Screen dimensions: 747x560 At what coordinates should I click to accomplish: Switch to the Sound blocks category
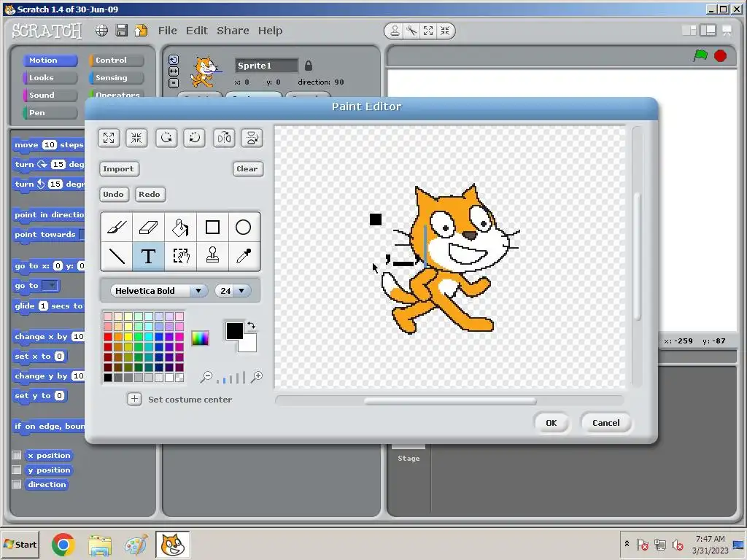[50, 96]
